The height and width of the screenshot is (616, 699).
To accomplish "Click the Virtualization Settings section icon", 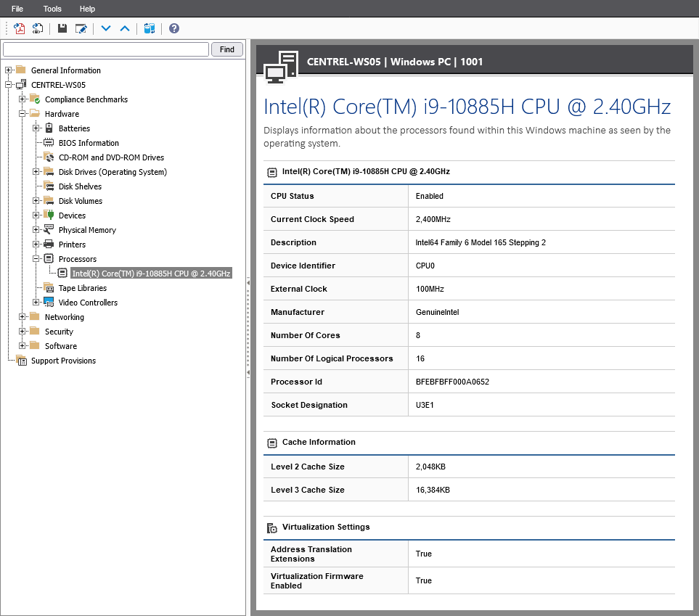I will tap(272, 527).
